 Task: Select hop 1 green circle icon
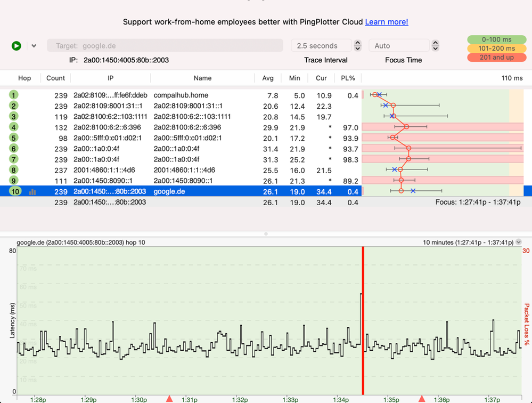[x=13, y=95]
